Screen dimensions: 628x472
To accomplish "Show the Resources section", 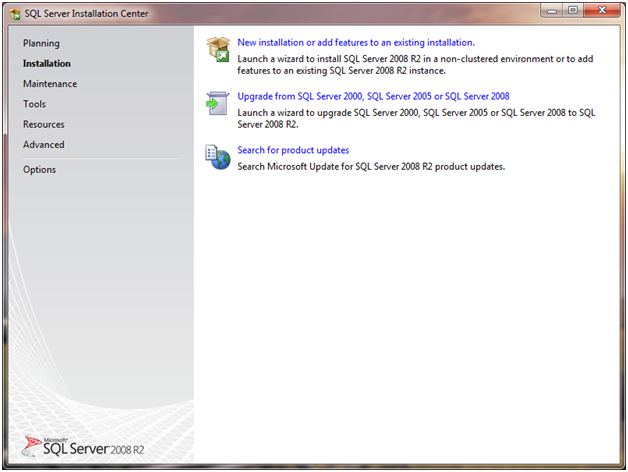I will coord(44,124).
